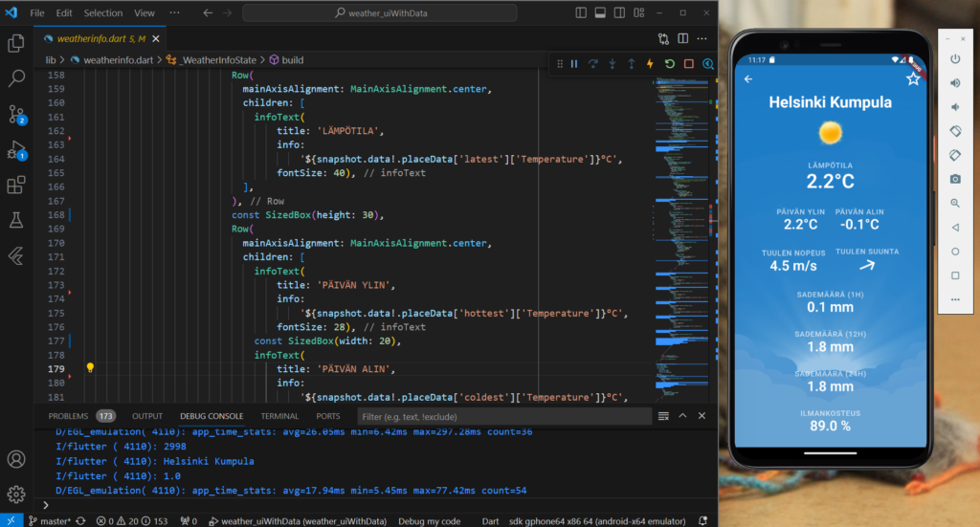
Task: Click the Dart language mode indicator
Action: (x=489, y=521)
